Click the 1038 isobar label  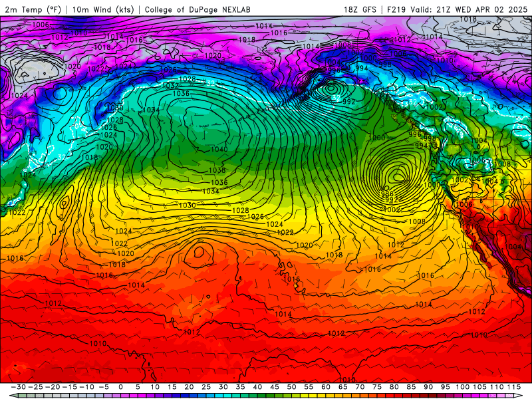point(217,170)
